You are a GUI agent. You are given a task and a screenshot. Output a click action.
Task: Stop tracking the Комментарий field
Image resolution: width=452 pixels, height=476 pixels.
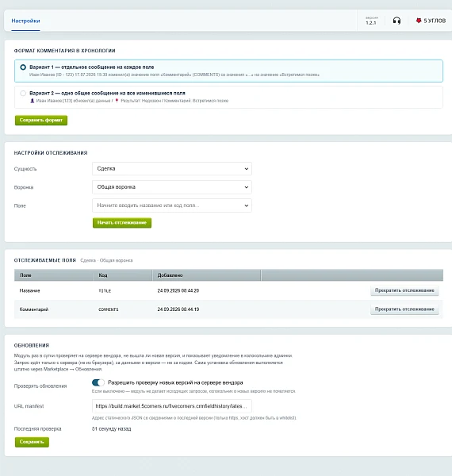pos(404,309)
